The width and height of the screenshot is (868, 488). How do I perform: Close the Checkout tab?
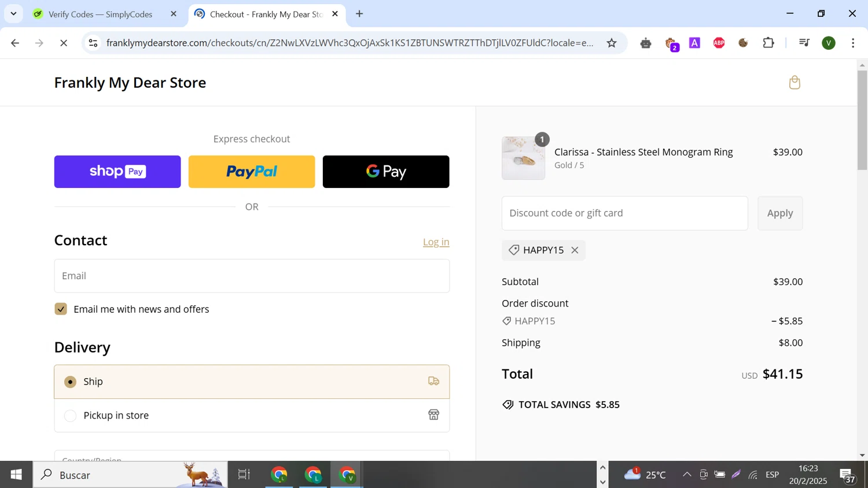pos(335,14)
